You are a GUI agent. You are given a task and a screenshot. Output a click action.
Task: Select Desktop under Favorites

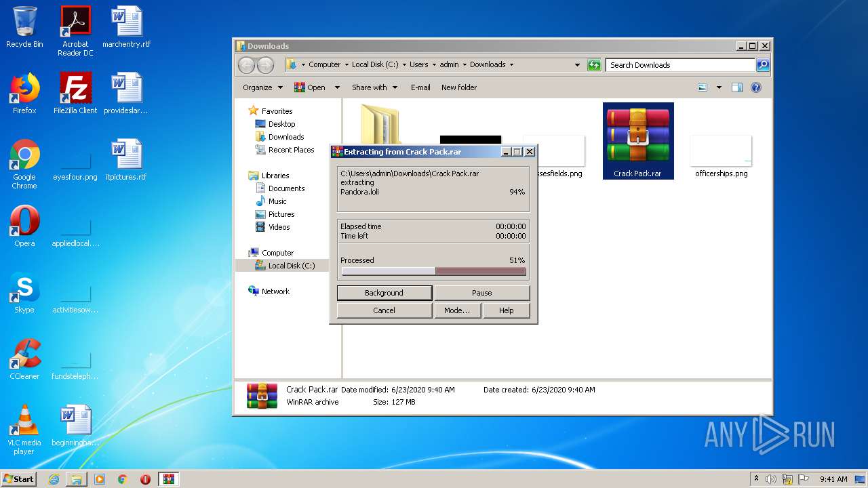tap(275, 124)
